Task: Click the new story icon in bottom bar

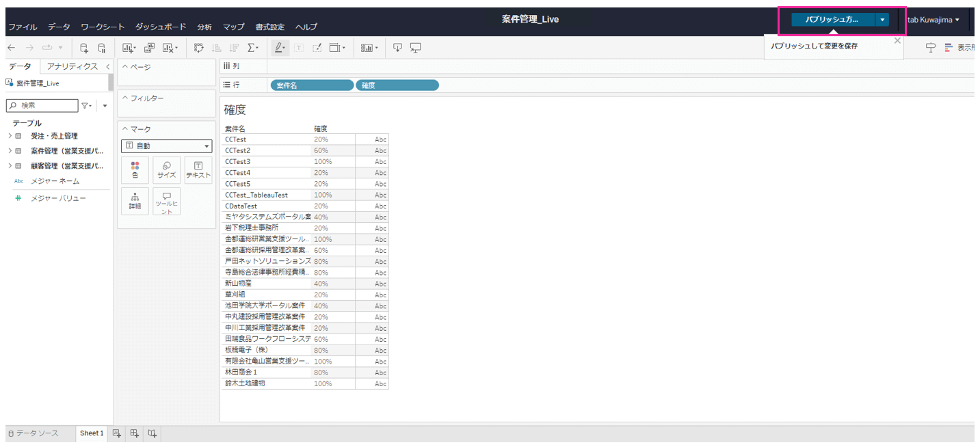Action: click(153, 433)
